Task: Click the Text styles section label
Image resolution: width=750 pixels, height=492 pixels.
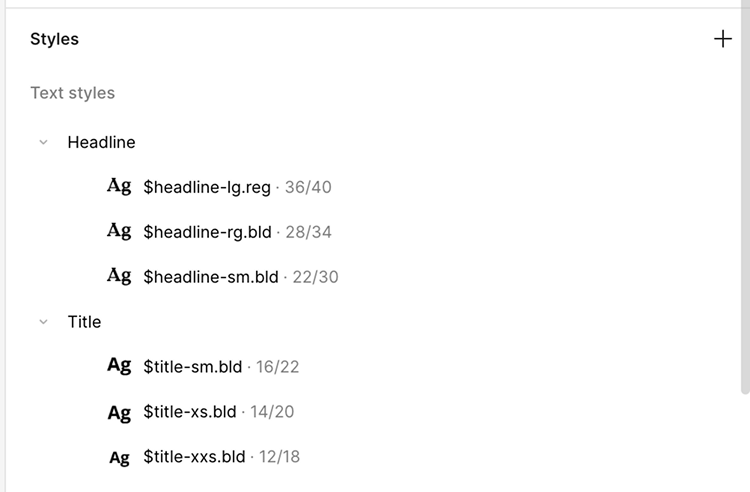Action: point(72,93)
